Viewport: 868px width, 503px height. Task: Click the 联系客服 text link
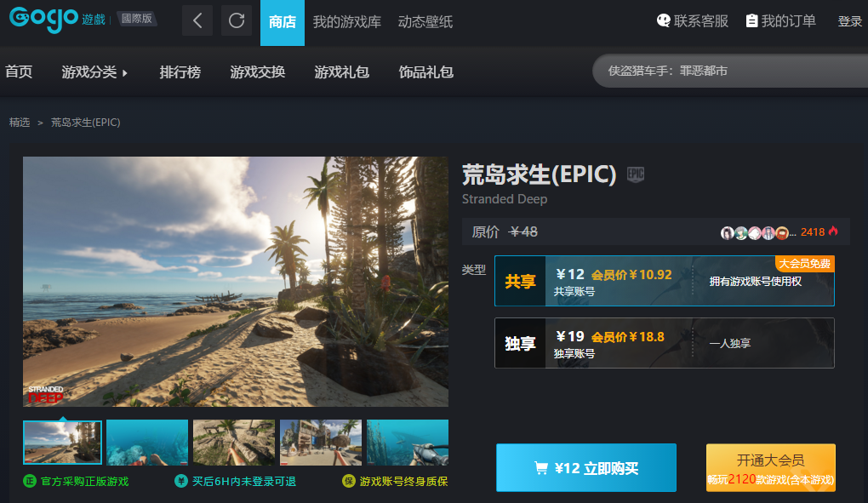[701, 21]
